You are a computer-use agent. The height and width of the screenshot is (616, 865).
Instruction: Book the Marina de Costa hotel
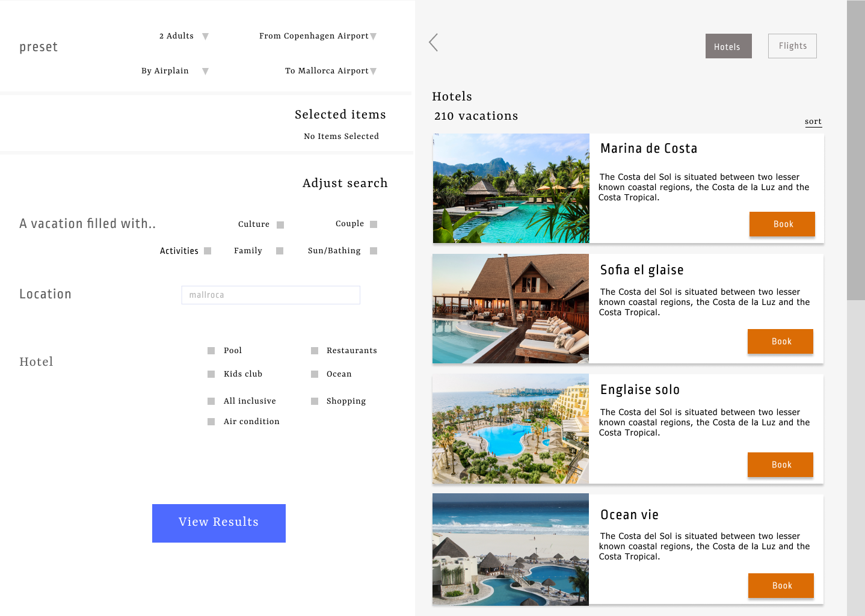point(782,224)
